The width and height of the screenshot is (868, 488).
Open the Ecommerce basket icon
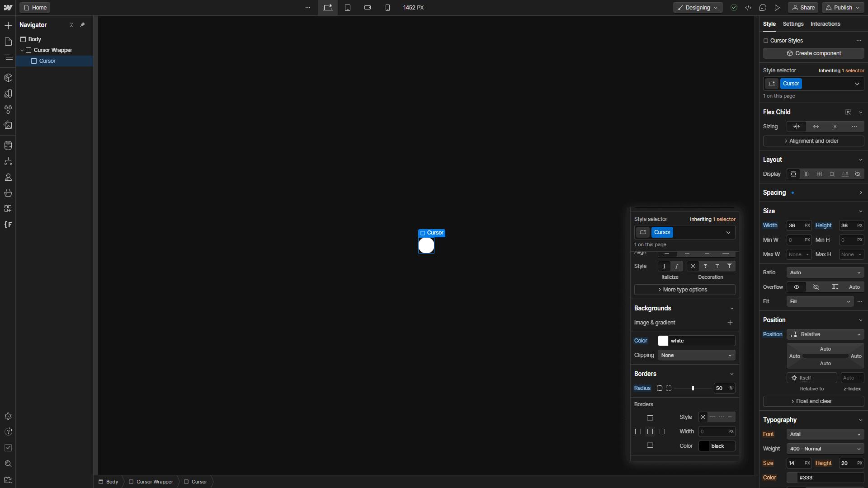pyautogui.click(x=8, y=193)
